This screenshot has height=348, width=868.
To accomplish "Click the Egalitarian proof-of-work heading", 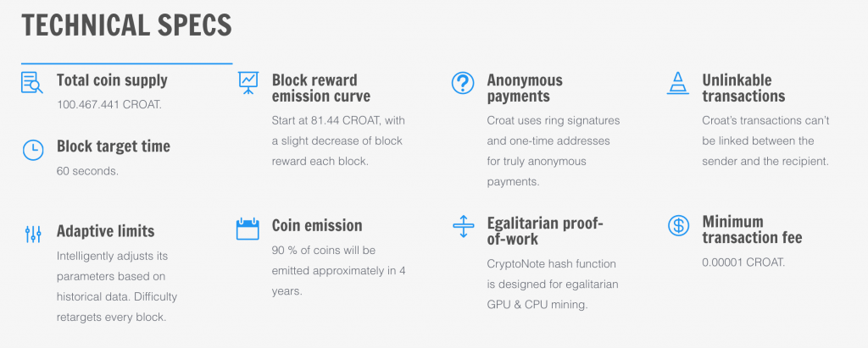I will point(545,230).
